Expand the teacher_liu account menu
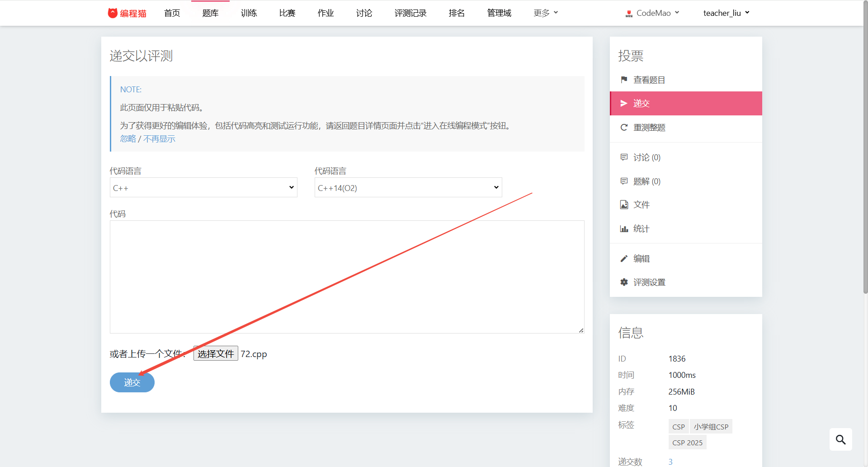 (x=726, y=13)
